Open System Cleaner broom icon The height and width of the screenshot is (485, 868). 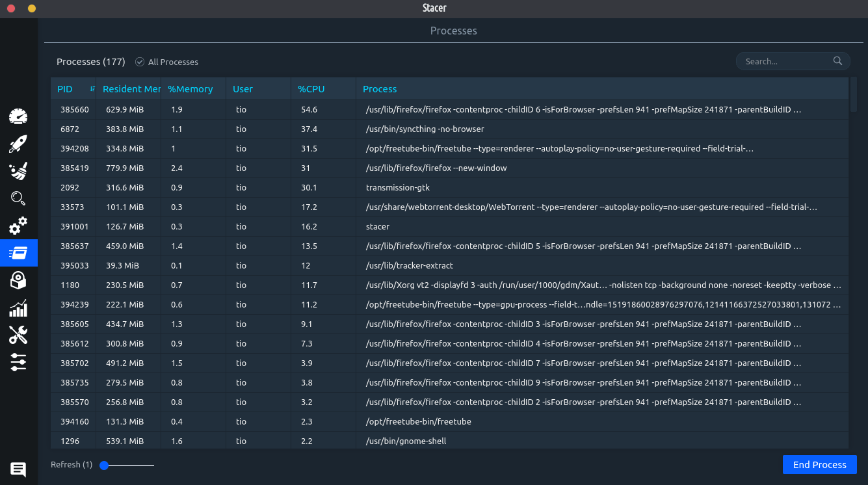point(18,172)
